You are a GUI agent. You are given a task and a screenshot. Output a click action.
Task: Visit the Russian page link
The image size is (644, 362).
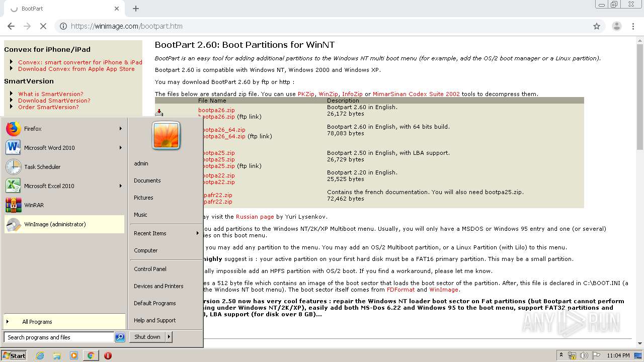255,217
